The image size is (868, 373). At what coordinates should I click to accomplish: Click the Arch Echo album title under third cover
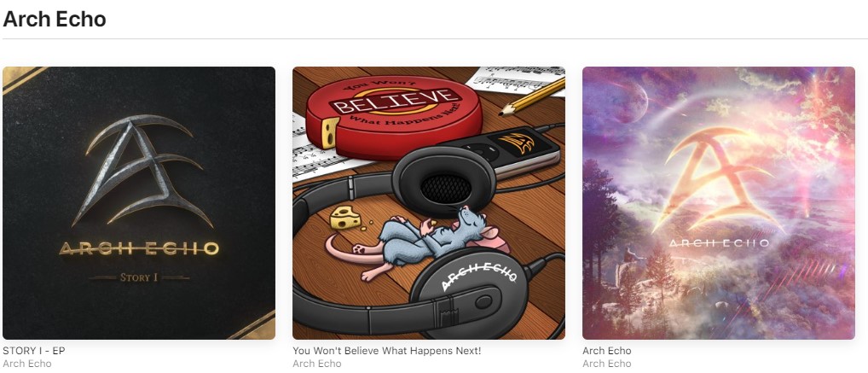pos(607,351)
